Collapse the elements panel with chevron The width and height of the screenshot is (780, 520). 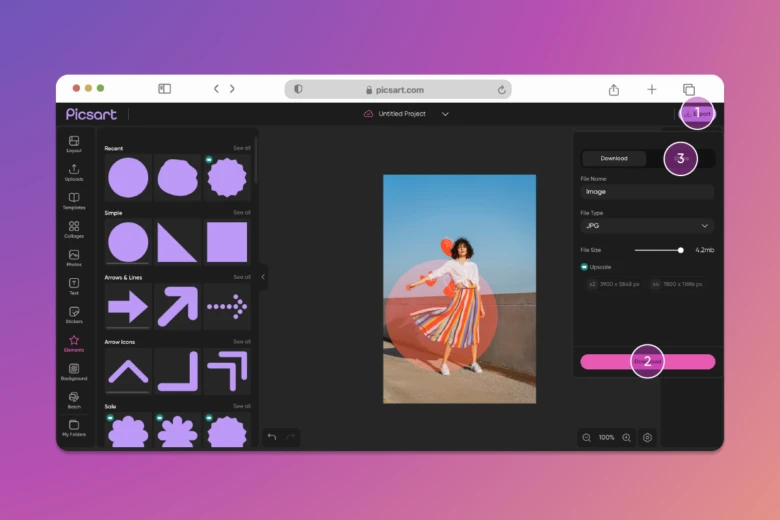tap(263, 277)
